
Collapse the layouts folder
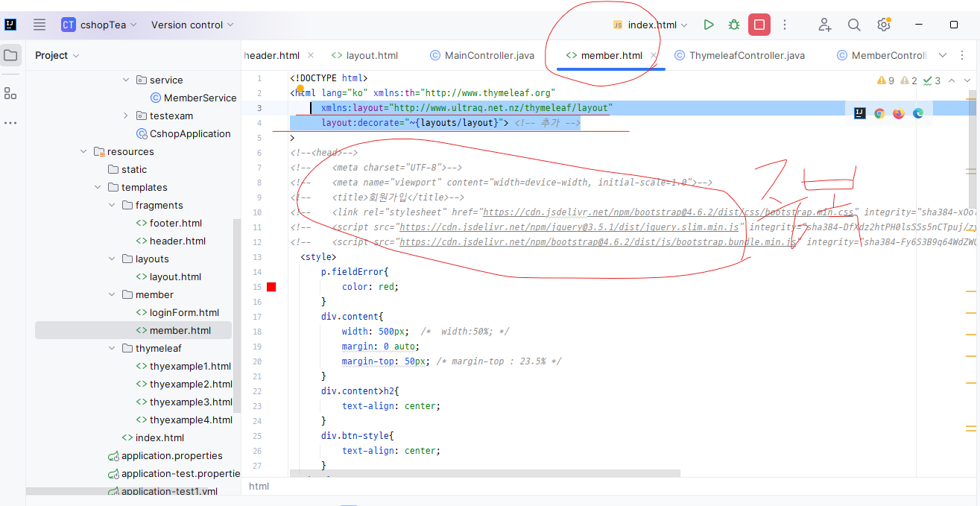112,259
